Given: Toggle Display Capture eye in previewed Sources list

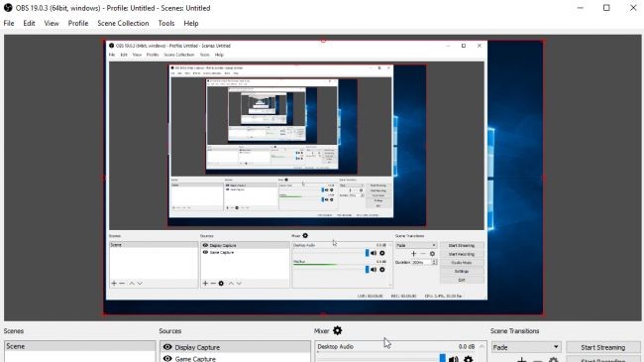Looking at the screenshot, I should 205,245.
